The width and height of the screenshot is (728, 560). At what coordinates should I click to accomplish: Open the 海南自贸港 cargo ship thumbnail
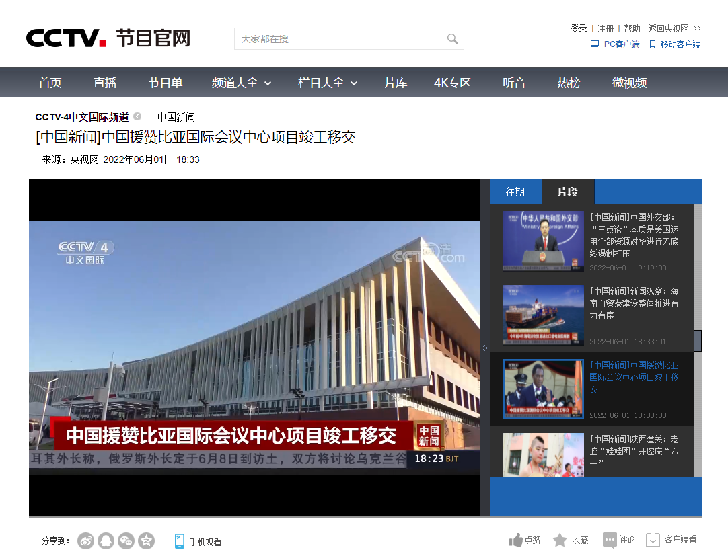(x=544, y=315)
